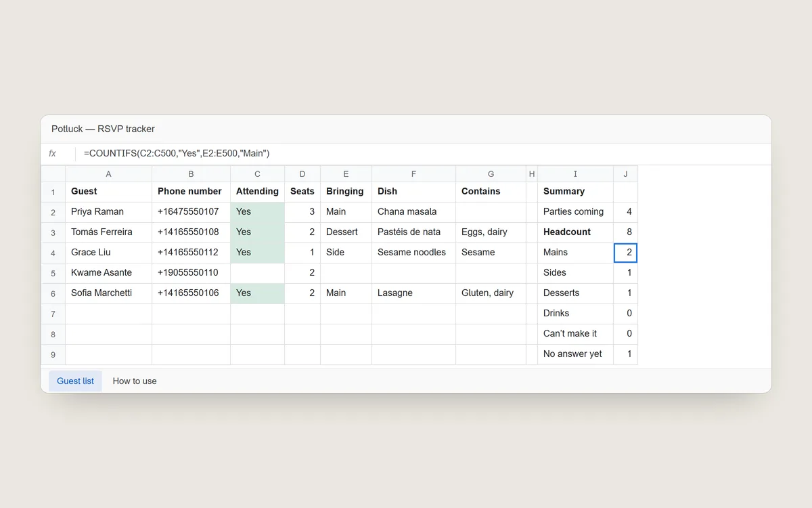
Task: Open the Guest list sheet tab
Action: point(75,381)
